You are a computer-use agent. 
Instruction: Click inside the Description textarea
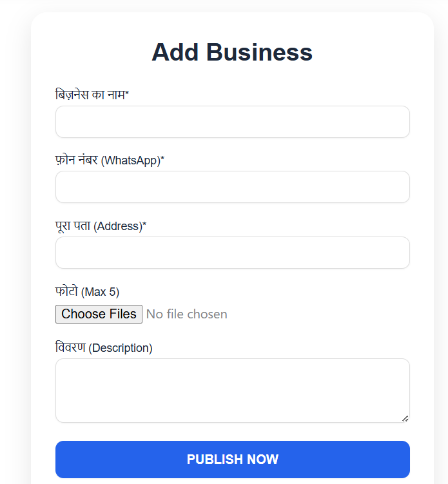click(232, 391)
